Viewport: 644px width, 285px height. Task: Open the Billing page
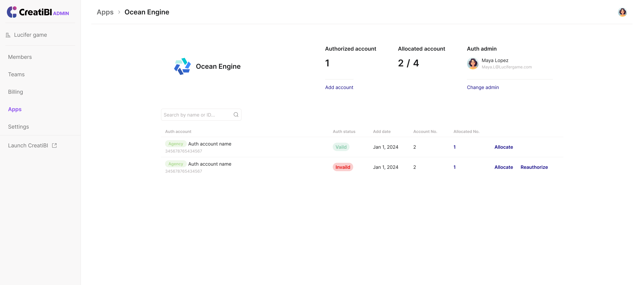point(15,92)
